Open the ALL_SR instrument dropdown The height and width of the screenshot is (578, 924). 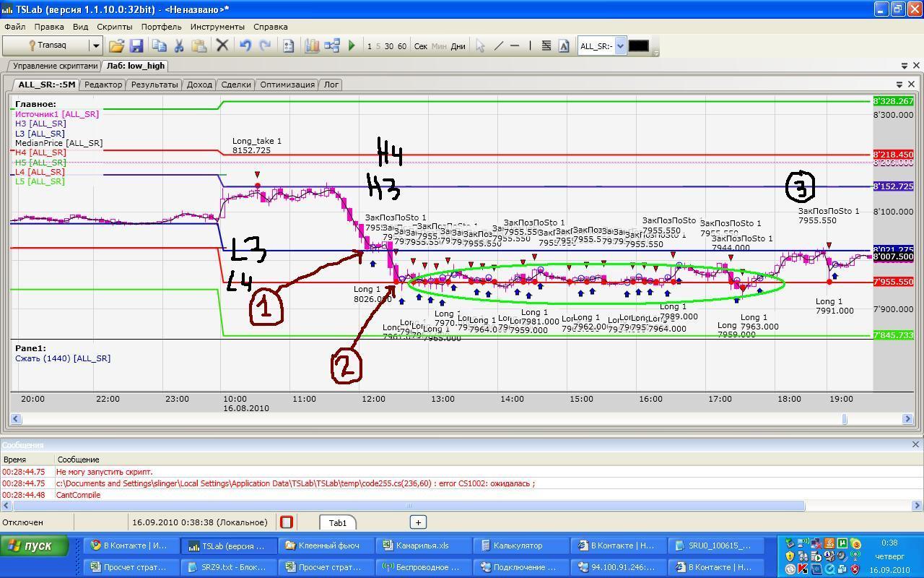click(x=619, y=46)
